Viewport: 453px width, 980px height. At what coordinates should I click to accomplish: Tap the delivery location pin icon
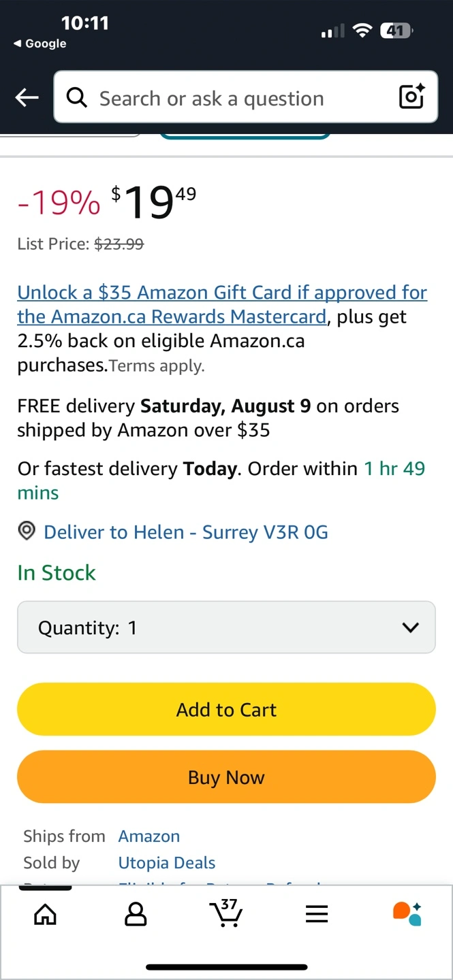click(27, 532)
